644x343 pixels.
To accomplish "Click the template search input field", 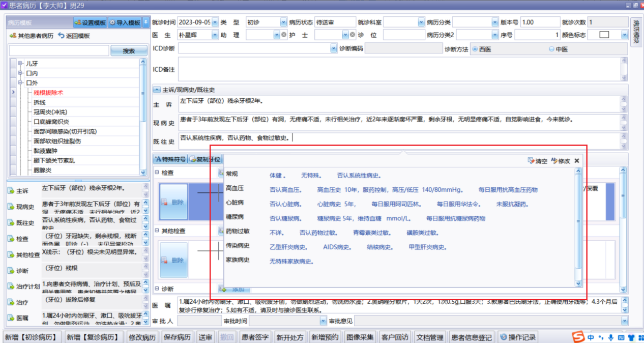I will [59, 51].
